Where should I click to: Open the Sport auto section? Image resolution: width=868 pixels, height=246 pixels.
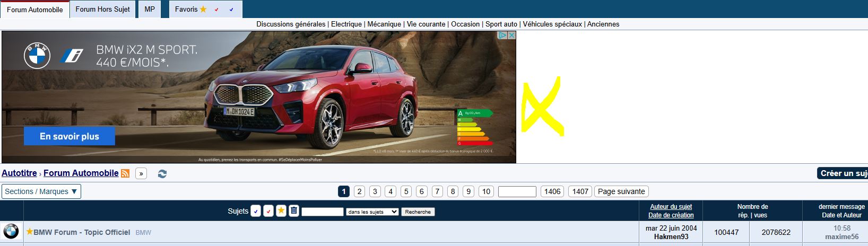point(501,24)
